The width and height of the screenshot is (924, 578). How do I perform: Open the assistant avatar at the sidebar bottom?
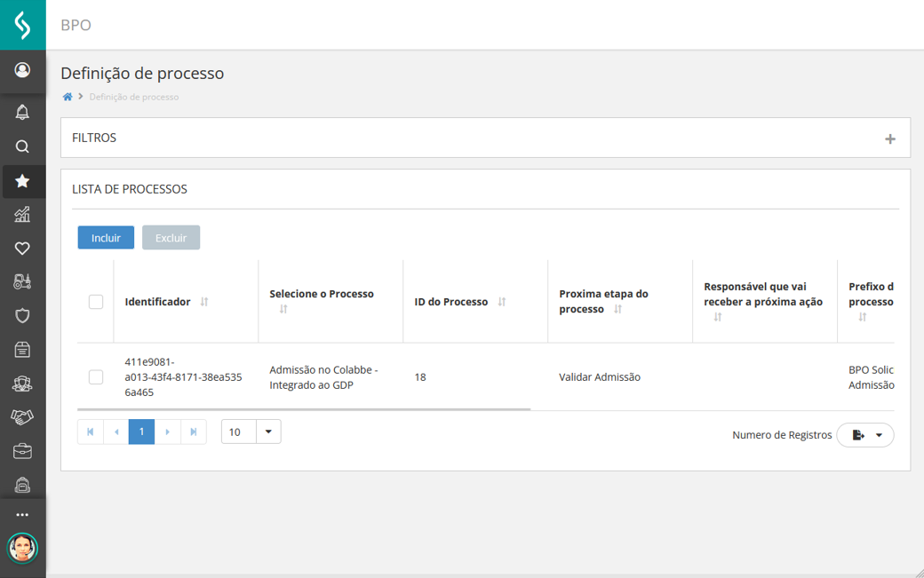tap(22, 548)
